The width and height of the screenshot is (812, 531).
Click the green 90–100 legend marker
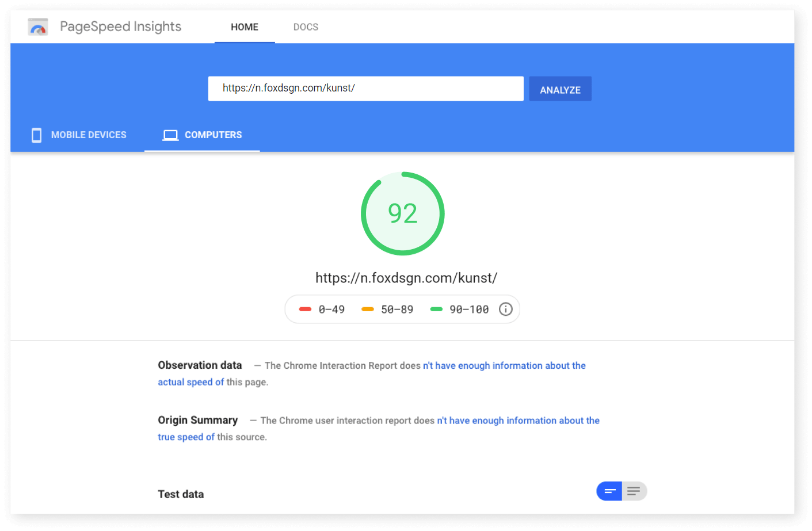coord(436,310)
